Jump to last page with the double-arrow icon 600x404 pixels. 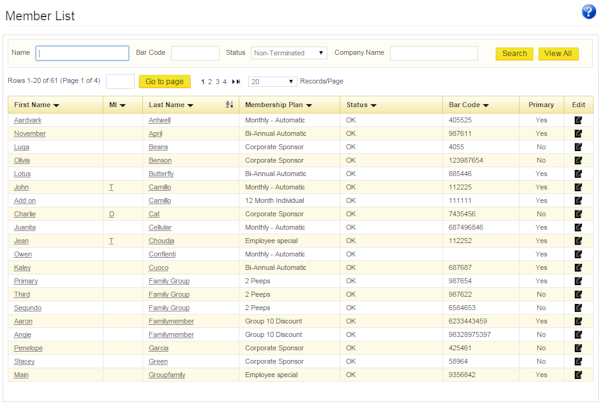236,81
